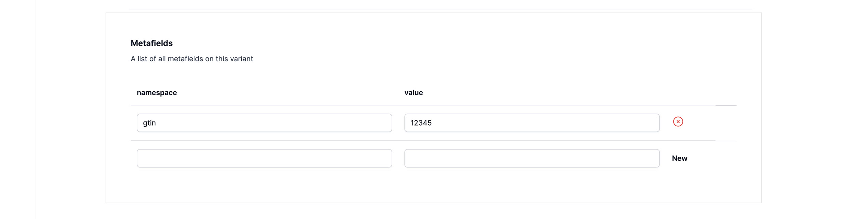868x219 pixels.
Task: Remove the metafield with value 12345
Action: [x=678, y=122]
